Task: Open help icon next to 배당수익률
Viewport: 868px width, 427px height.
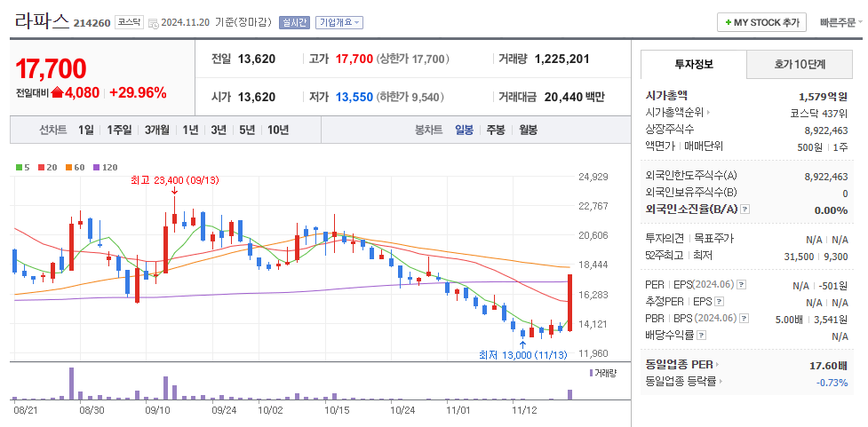Action: pos(701,336)
